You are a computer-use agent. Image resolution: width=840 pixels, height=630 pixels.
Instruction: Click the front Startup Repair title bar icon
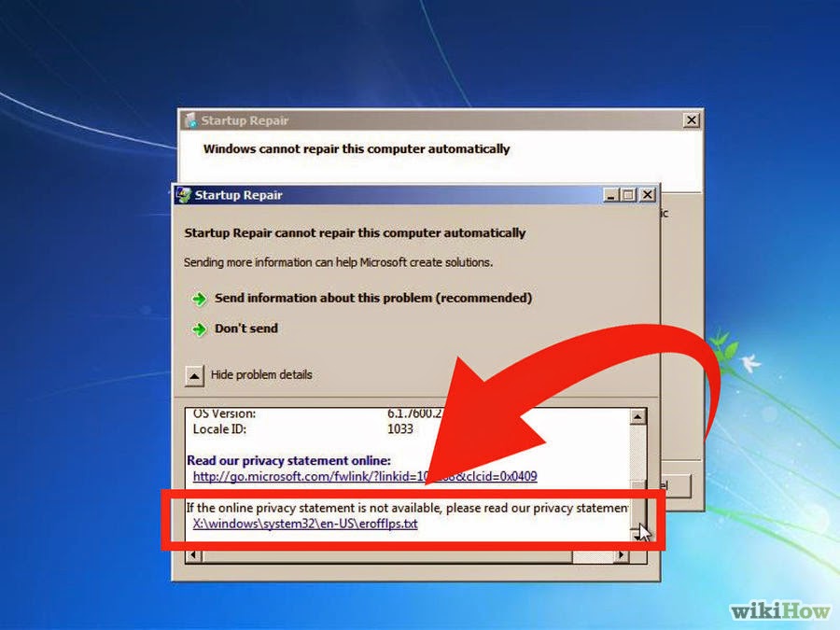pos(184,195)
